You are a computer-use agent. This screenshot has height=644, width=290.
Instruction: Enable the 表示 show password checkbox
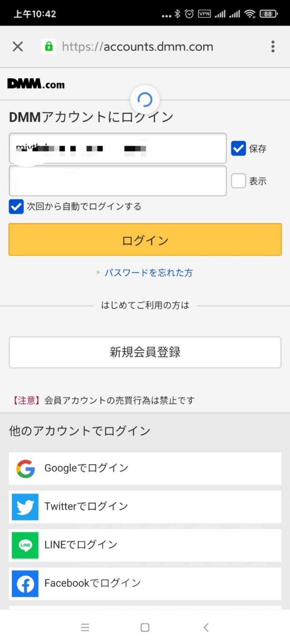pos(238,181)
